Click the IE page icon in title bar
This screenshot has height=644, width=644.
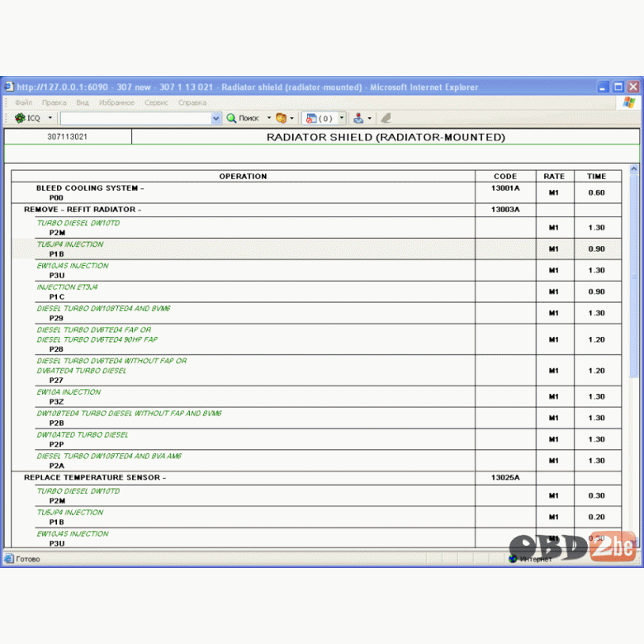coord(9,87)
